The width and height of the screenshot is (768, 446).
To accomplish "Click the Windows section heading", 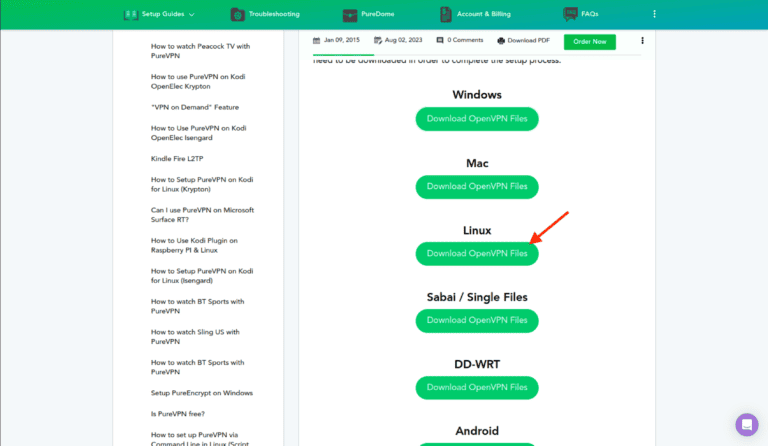I will 477,95.
